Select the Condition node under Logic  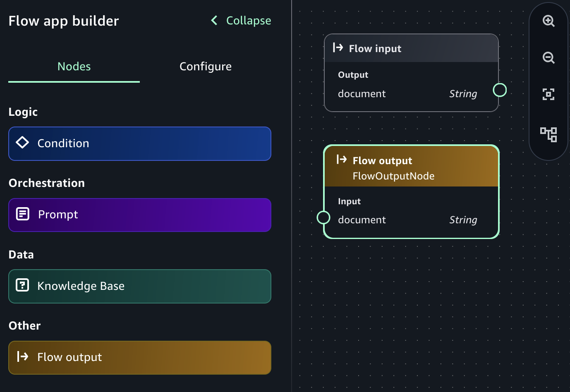click(x=139, y=143)
